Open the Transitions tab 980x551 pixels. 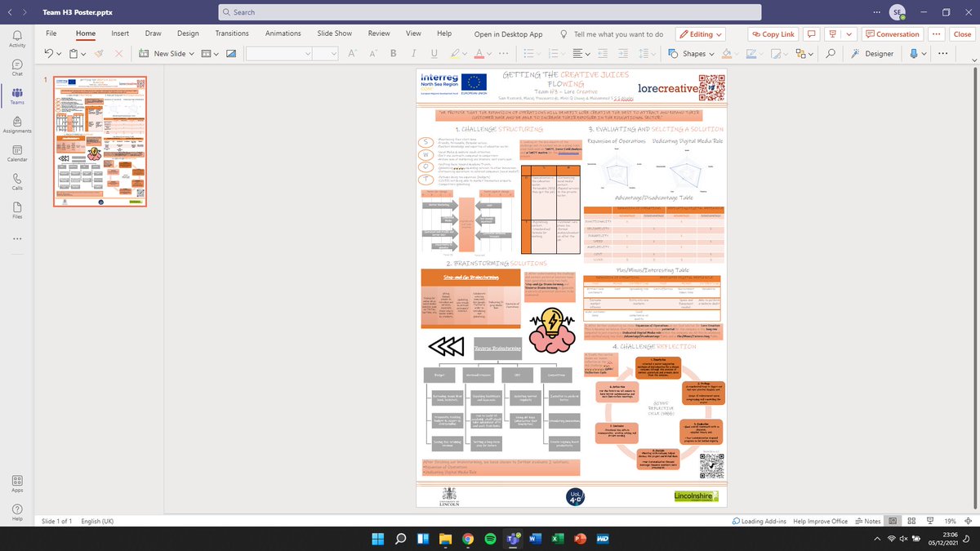coord(232,33)
